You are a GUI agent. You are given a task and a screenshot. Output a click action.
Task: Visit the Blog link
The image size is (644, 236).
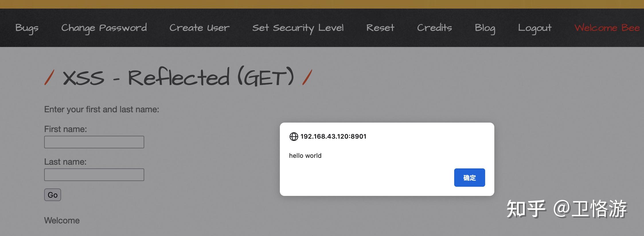(x=485, y=28)
